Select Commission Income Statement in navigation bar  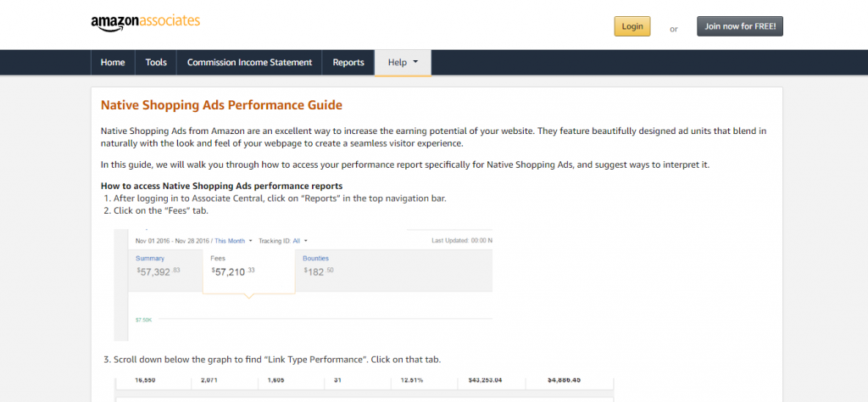click(x=249, y=63)
